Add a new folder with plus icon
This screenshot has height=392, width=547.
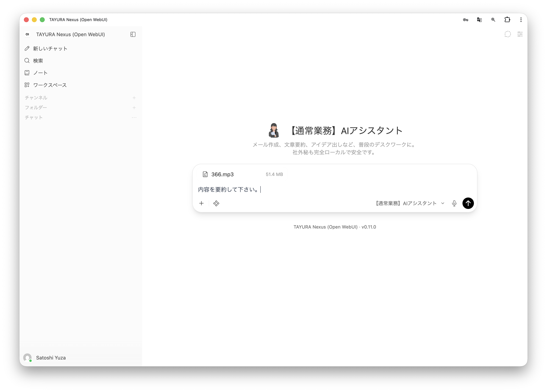(134, 108)
